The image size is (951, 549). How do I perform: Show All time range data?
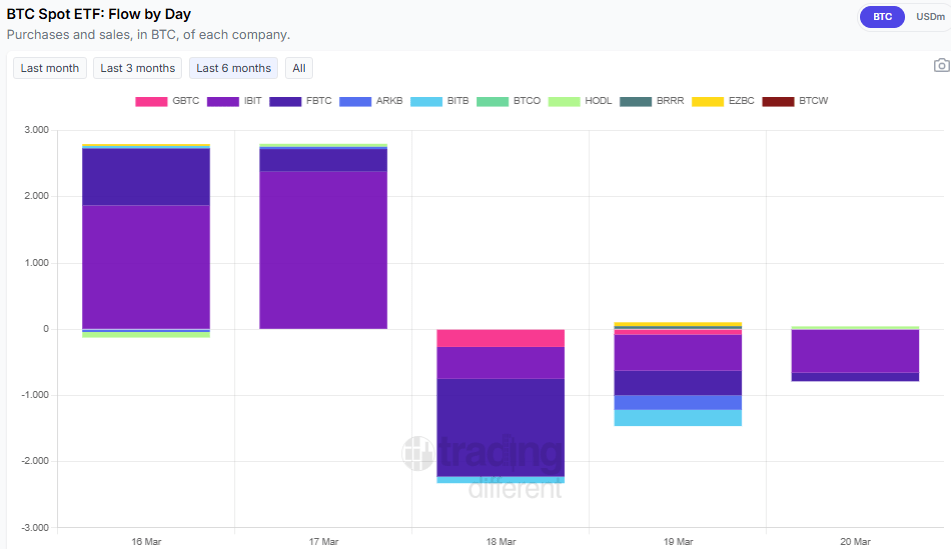[x=299, y=68]
